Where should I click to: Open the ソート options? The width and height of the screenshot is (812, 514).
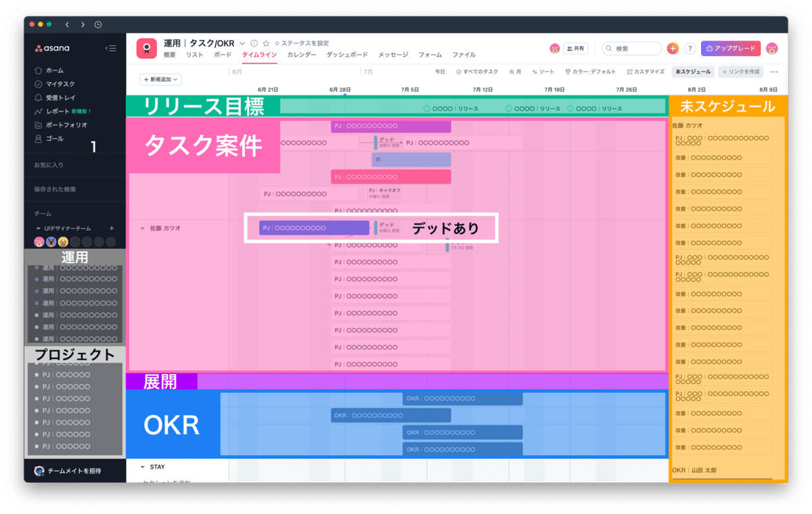coord(543,72)
